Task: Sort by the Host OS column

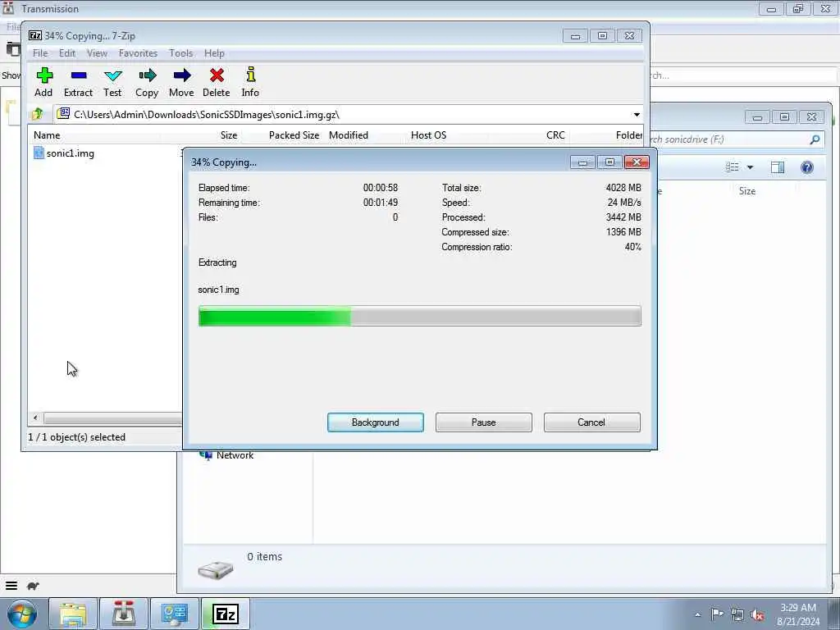Action: click(x=428, y=135)
